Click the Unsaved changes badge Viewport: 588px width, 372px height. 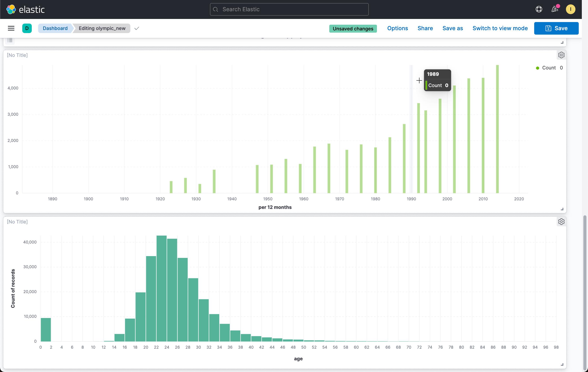(x=353, y=29)
